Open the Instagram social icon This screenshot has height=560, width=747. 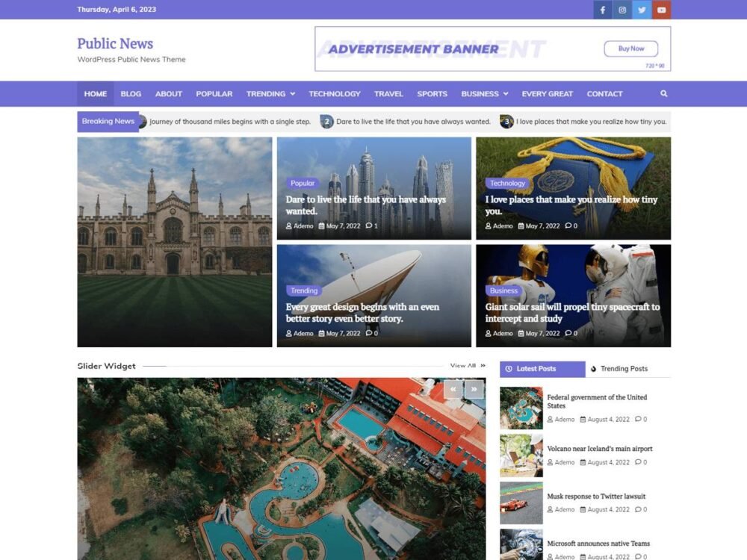click(622, 10)
